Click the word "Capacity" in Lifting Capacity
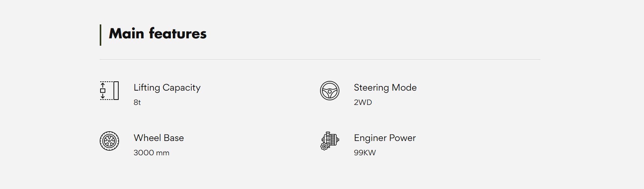 (x=181, y=88)
